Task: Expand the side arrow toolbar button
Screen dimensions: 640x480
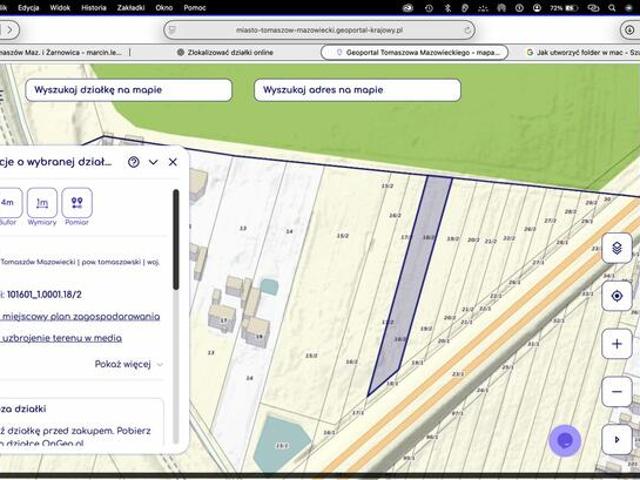Action: [x=617, y=439]
